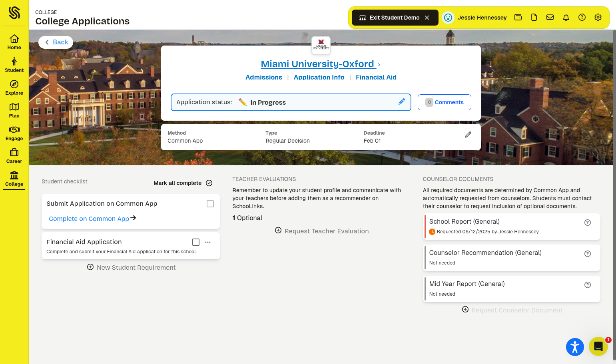Viewport: 616px width, 364px height.
Task: Open the Financial Aid tab link
Action: [376, 77]
